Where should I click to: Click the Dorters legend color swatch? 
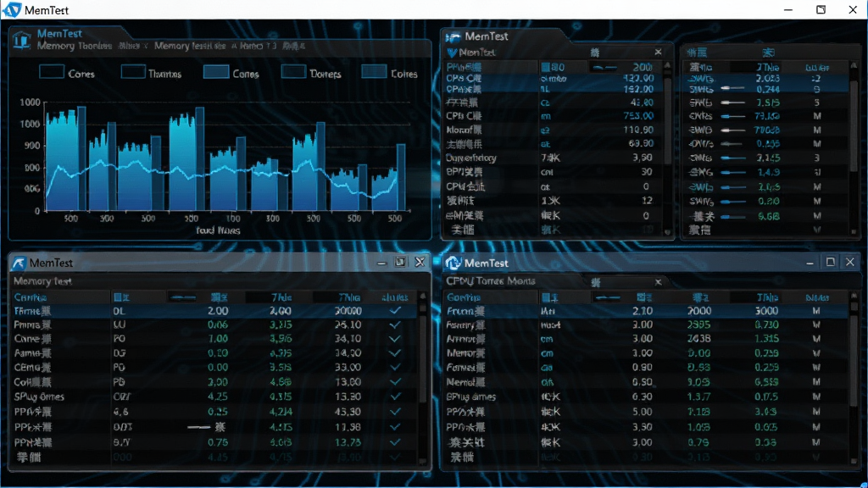(293, 72)
